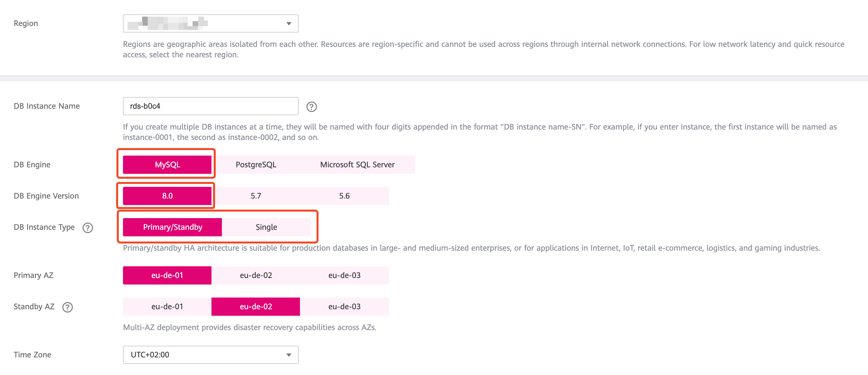868x375 pixels.
Task: Open help icon beside DB Instance Type
Action: [x=88, y=228]
